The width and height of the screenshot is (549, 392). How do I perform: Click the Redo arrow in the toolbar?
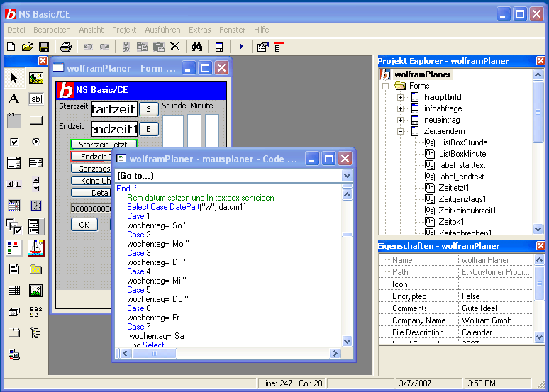104,47
